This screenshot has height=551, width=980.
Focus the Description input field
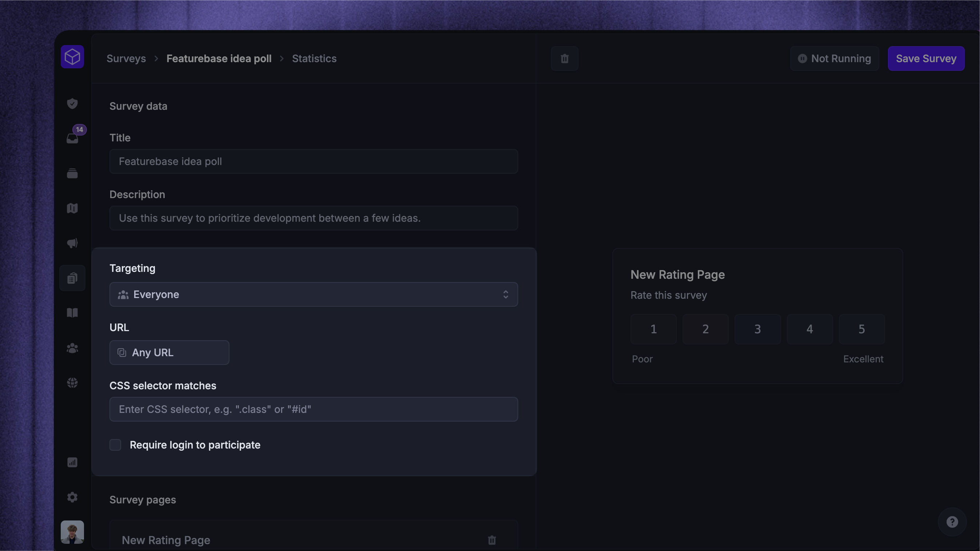313,218
